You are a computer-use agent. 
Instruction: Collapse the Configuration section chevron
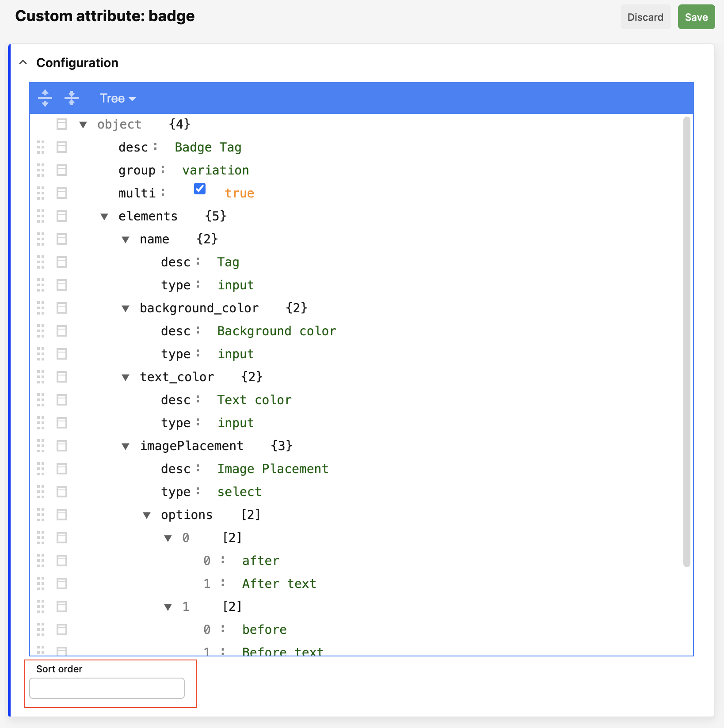[23, 63]
